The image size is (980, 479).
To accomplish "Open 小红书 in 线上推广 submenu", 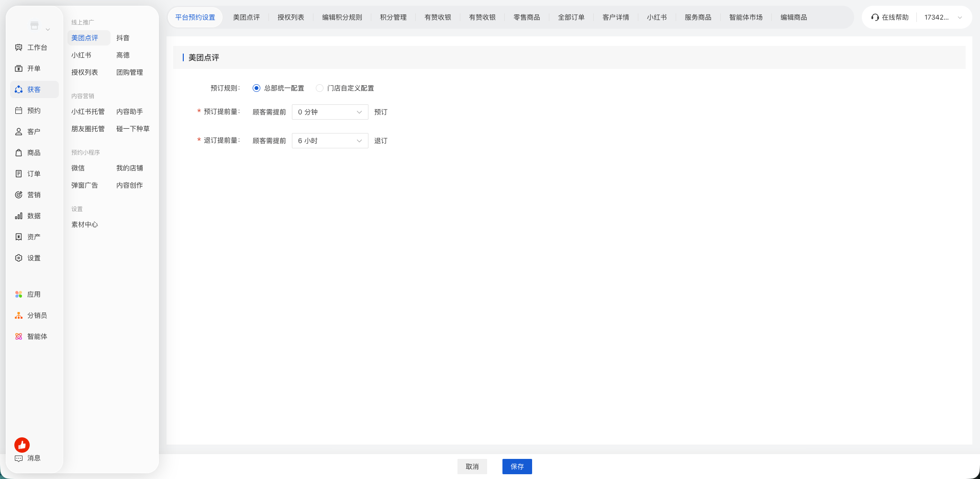I will (x=81, y=55).
